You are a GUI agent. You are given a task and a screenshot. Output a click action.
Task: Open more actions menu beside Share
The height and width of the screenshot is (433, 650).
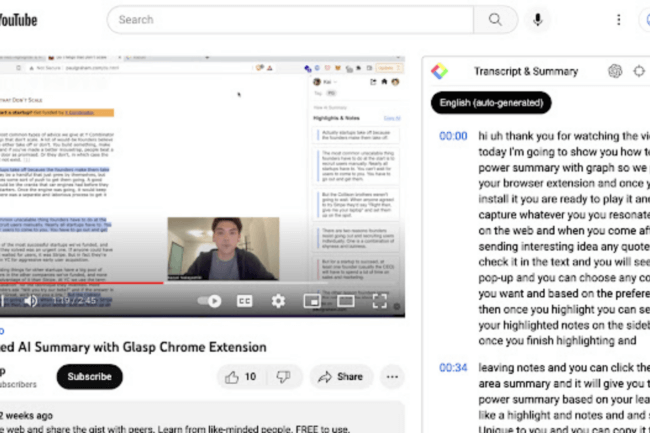(392, 377)
